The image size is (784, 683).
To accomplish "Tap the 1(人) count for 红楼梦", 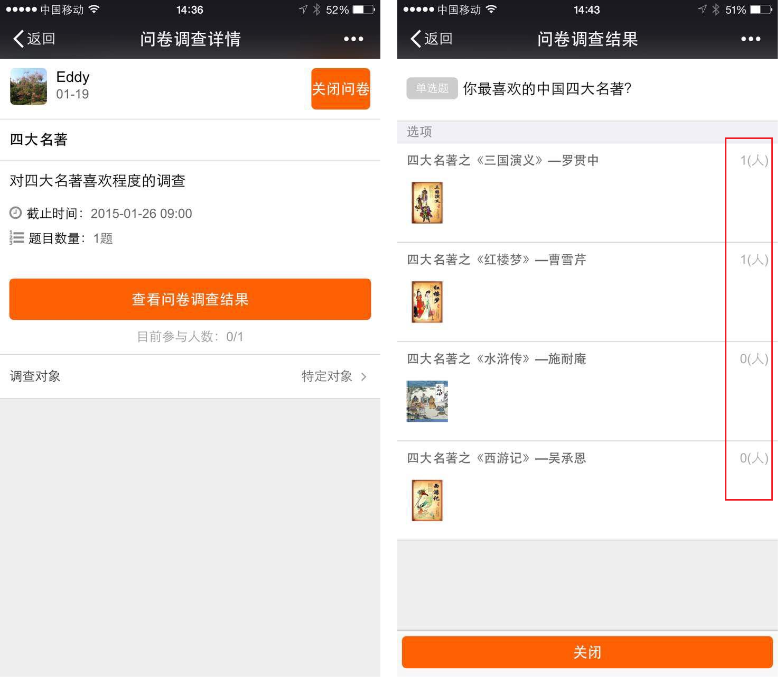I will pyautogui.click(x=754, y=260).
